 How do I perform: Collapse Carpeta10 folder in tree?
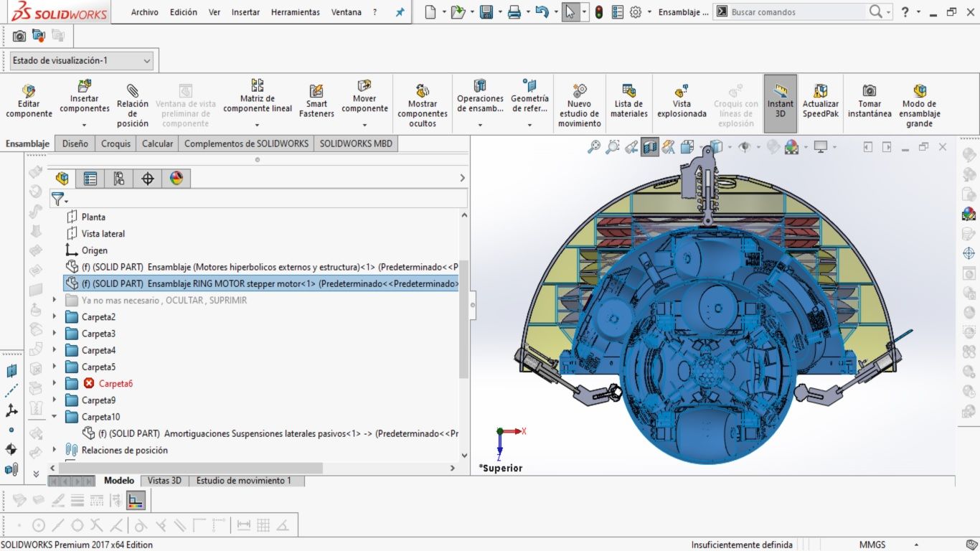(x=55, y=417)
